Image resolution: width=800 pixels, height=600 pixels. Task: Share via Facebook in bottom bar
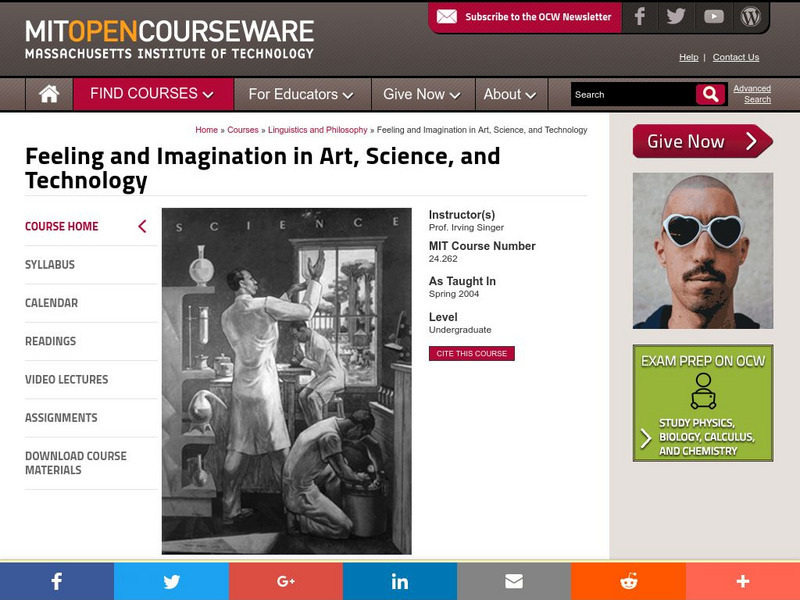click(x=57, y=581)
